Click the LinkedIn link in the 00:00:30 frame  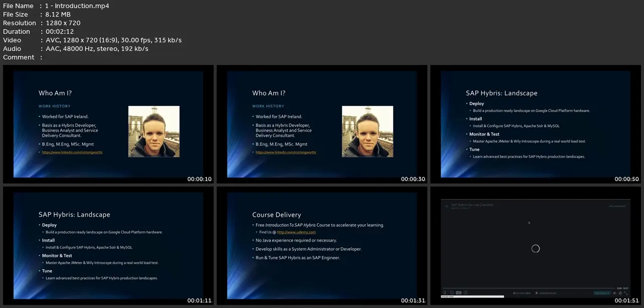coord(286,152)
